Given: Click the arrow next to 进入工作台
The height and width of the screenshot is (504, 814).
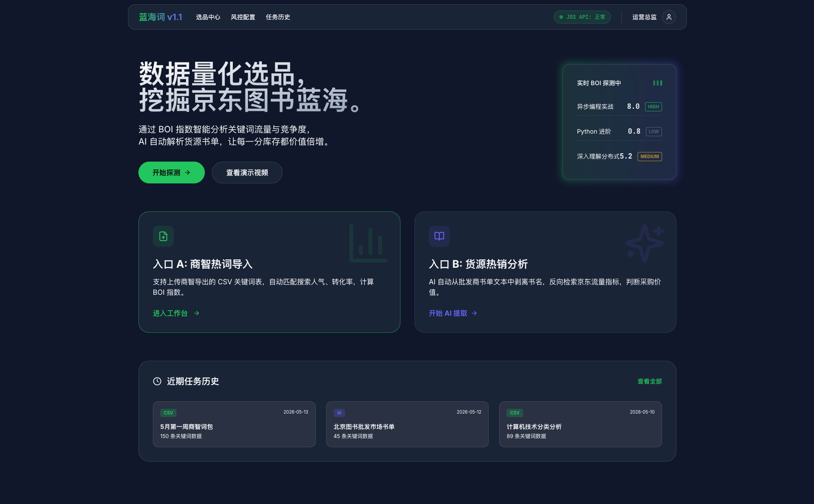Looking at the screenshot, I should [197, 313].
